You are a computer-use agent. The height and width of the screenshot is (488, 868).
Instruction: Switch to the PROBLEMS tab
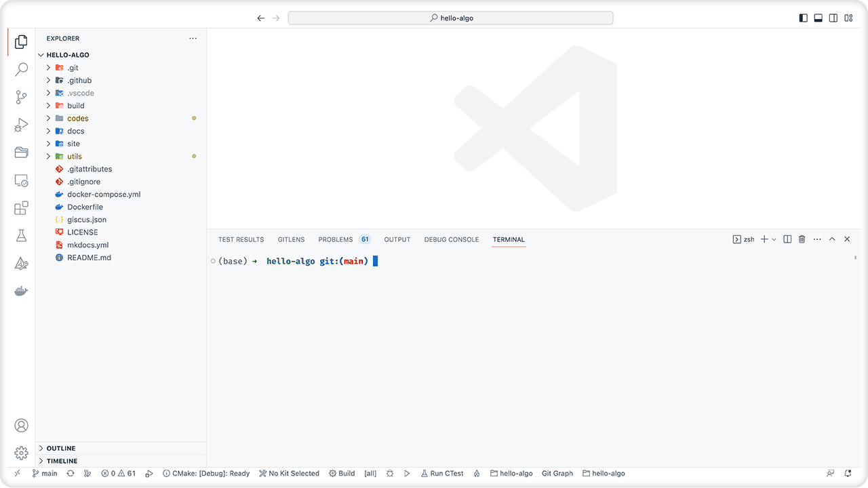click(x=336, y=239)
